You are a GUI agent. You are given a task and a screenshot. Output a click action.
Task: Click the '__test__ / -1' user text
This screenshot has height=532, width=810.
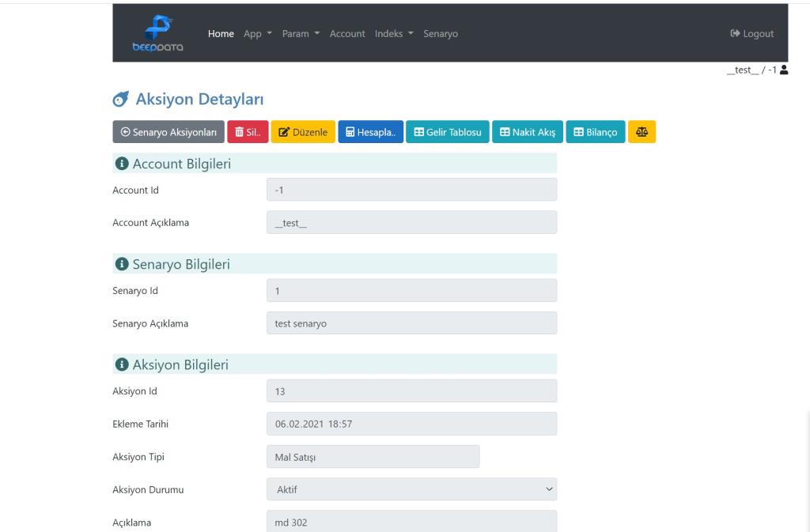pyautogui.click(x=751, y=70)
